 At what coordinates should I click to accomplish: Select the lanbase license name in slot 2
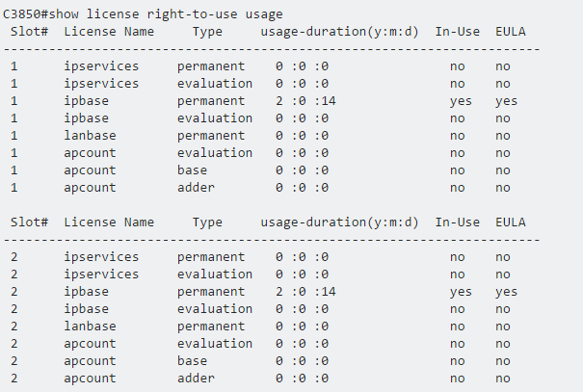[x=91, y=327]
